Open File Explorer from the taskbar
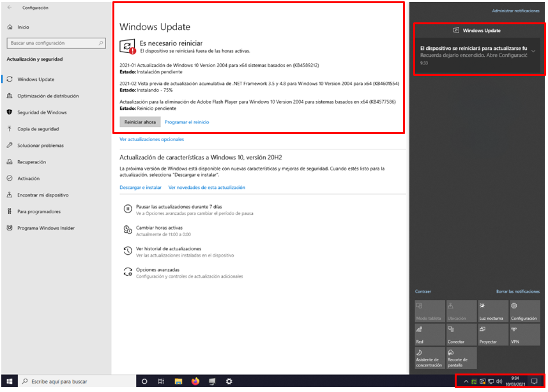Viewport: 548px width, 392px height. click(179, 381)
